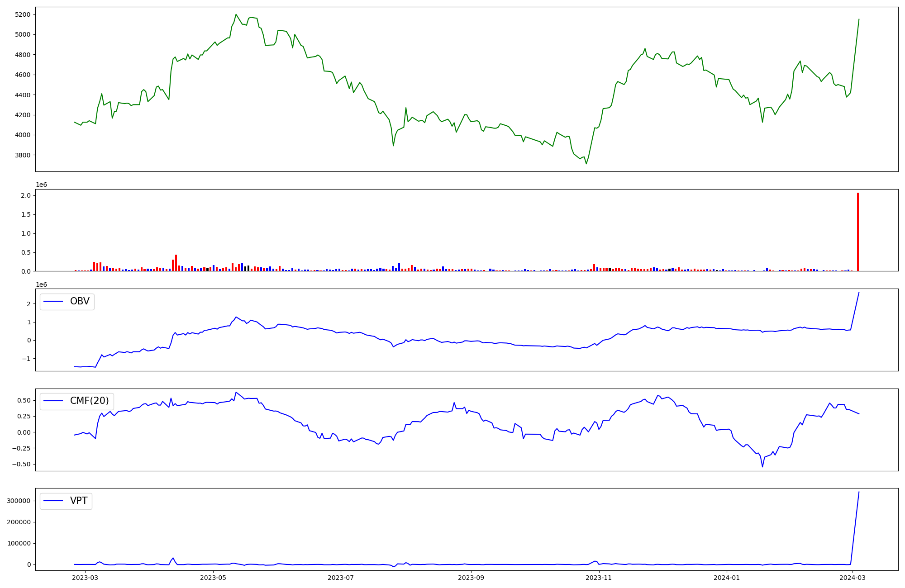The width and height of the screenshot is (905, 588).
Task: Click the 100000 VPT axis tick label
Action: tap(19, 543)
